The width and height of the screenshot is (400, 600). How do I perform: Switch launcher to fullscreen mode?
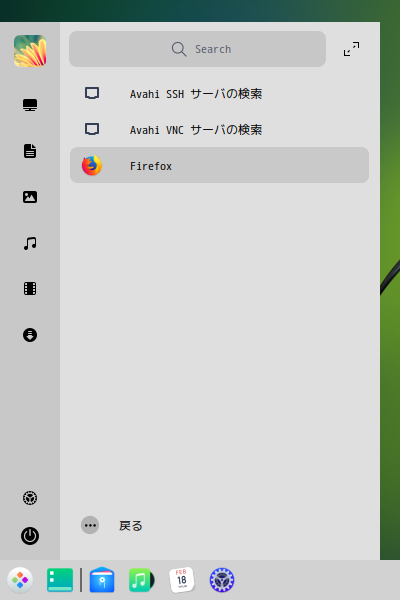[x=351, y=49]
